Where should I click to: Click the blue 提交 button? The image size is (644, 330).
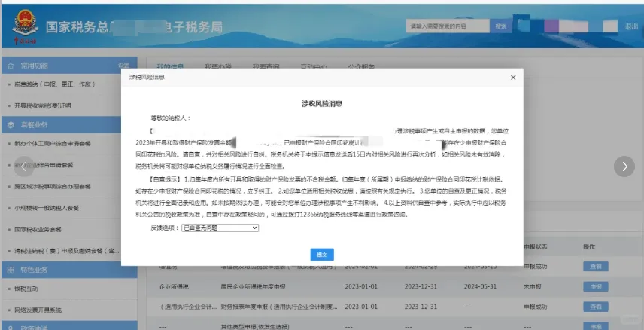point(322,255)
